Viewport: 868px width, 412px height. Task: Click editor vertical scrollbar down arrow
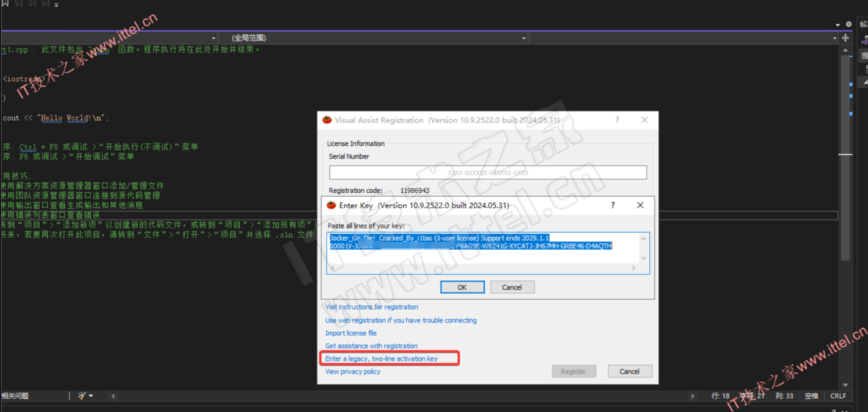point(845,385)
